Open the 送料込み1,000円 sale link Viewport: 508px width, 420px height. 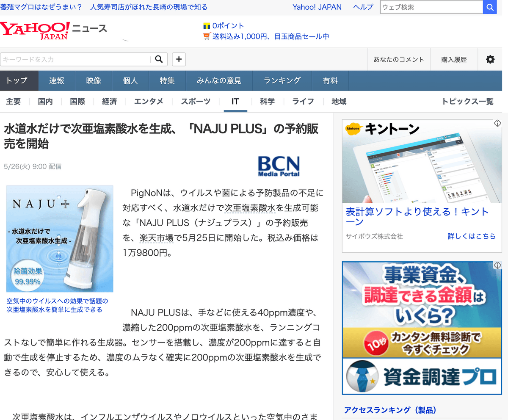[x=271, y=36]
